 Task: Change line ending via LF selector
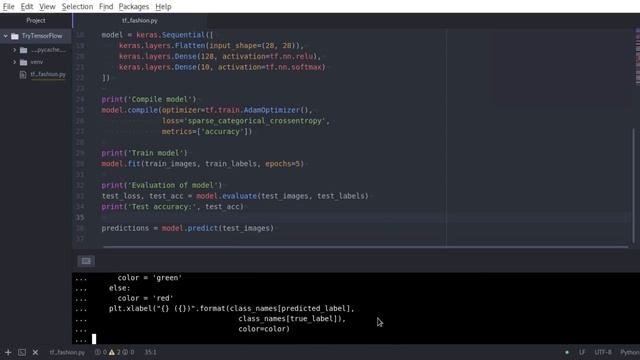[x=582, y=352]
